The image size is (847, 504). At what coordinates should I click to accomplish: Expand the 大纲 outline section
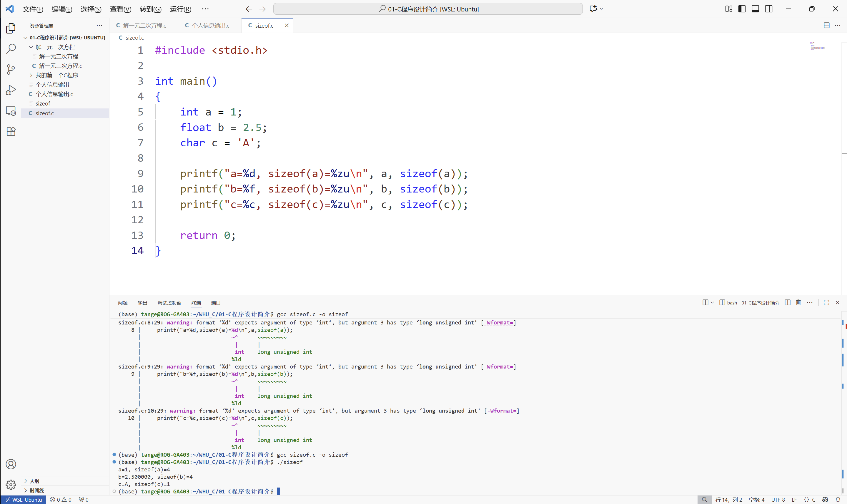pyautogui.click(x=34, y=481)
